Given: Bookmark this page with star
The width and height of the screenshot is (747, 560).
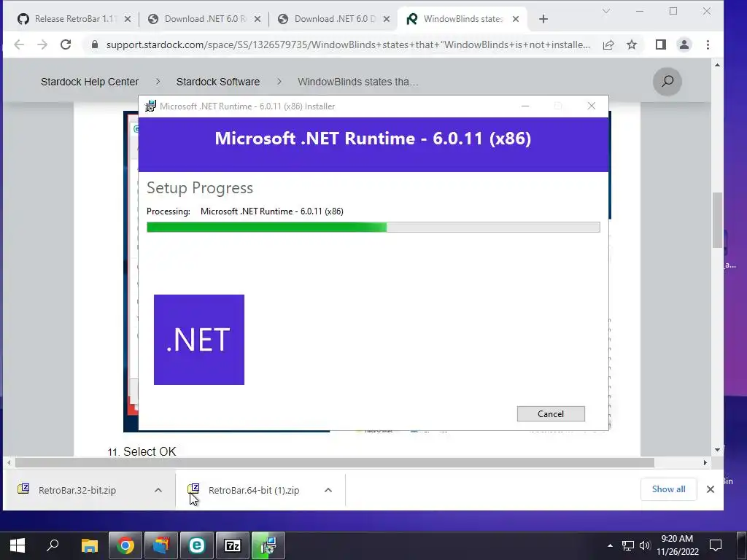Looking at the screenshot, I should [632, 44].
